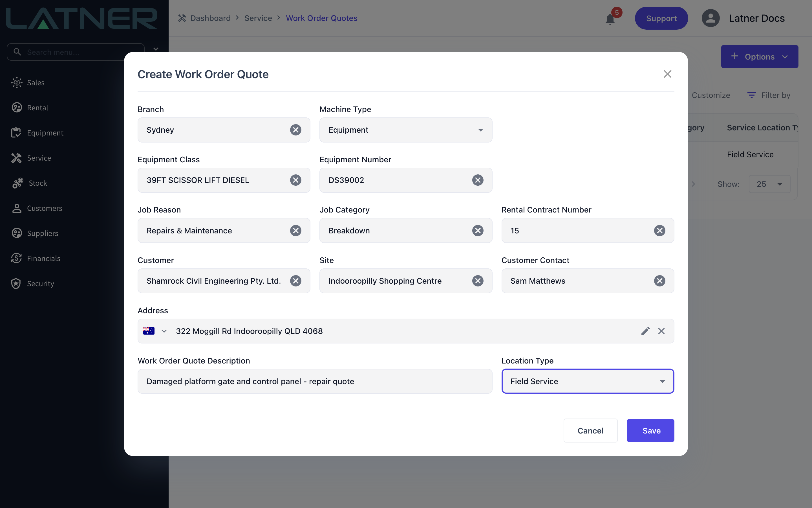Click Customize in table toolbar

(x=711, y=95)
